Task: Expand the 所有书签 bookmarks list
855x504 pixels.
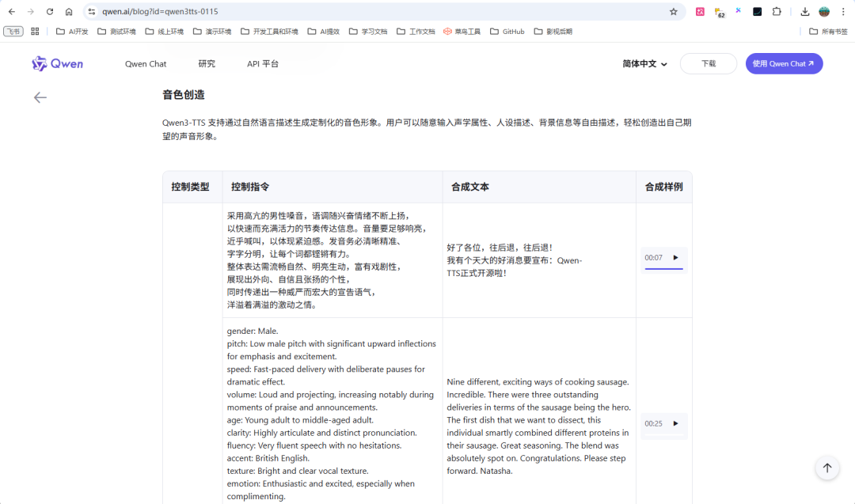Action: click(826, 31)
